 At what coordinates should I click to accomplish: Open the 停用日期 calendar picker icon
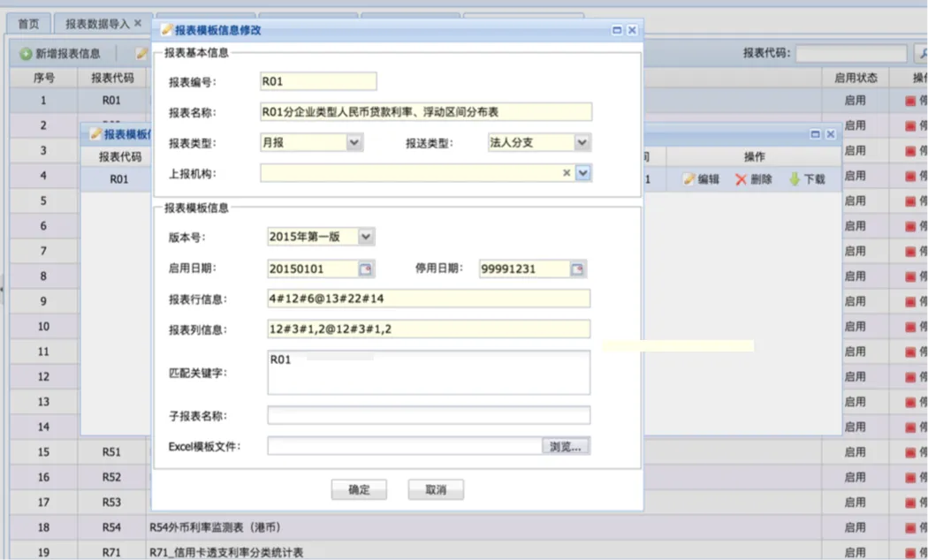pos(578,269)
